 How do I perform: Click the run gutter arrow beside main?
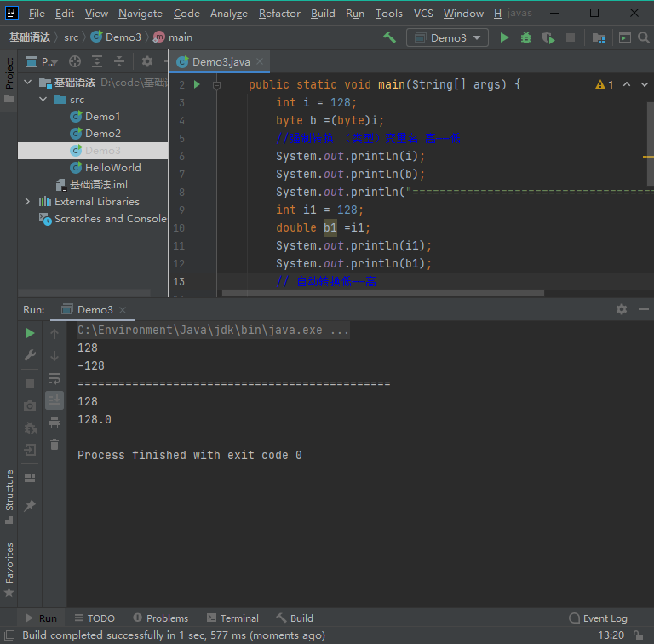pos(197,84)
